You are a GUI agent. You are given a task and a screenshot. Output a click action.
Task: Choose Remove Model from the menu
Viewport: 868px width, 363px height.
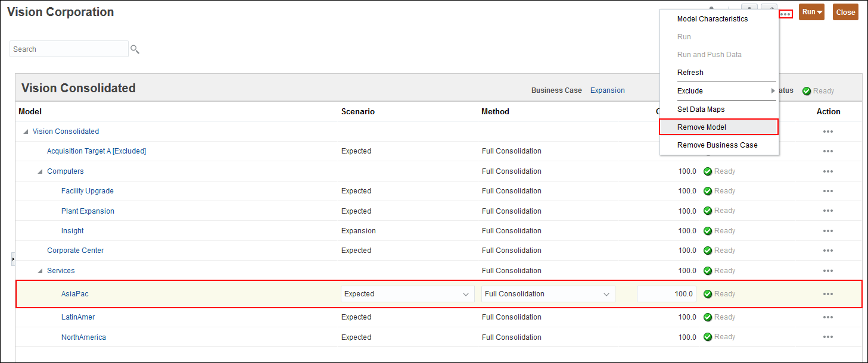pos(702,127)
